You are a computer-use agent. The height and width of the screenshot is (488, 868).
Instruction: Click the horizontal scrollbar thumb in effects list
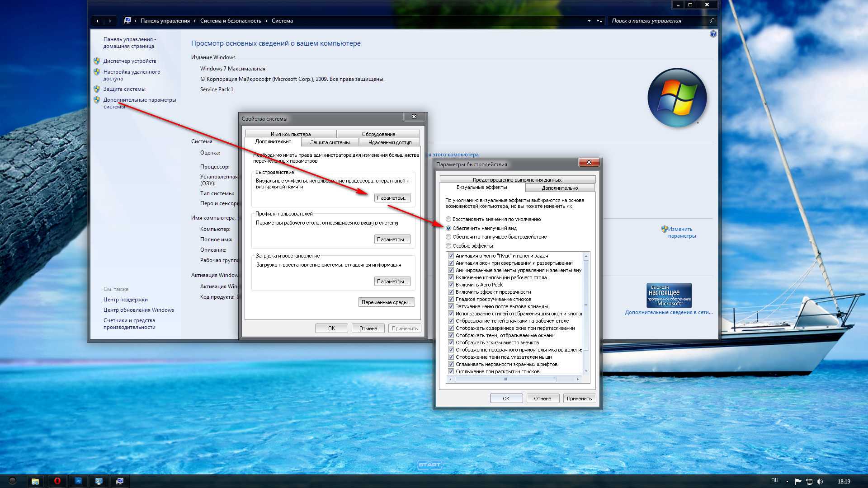505,379
